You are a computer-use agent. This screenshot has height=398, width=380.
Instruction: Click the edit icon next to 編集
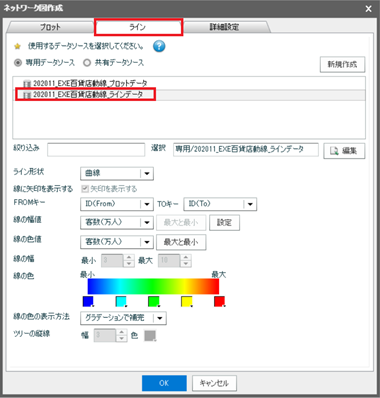[334, 151]
